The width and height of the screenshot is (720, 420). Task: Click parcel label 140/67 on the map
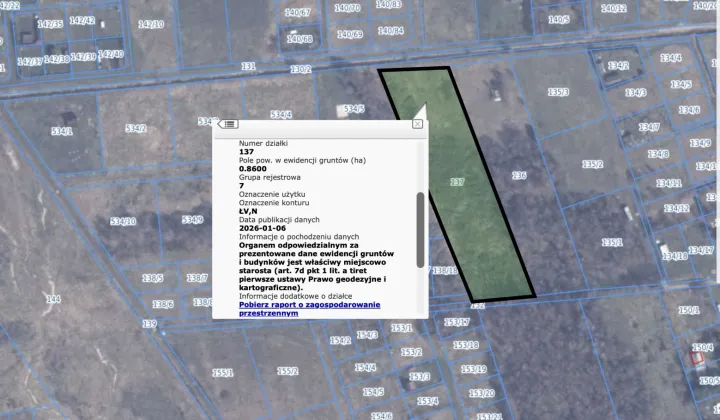point(298,12)
